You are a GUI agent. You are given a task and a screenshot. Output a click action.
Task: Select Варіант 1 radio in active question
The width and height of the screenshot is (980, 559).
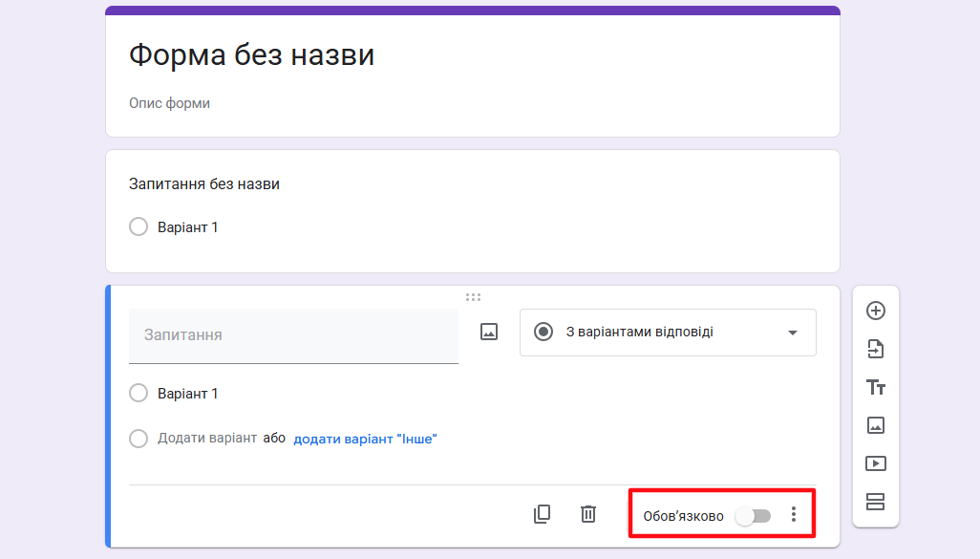click(x=138, y=394)
